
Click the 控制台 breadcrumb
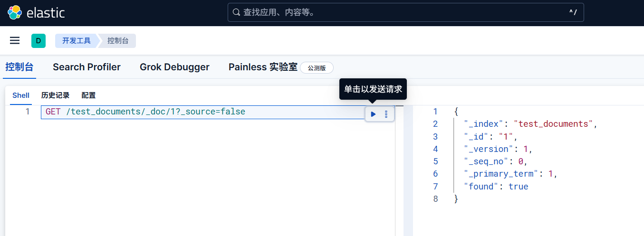118,41
